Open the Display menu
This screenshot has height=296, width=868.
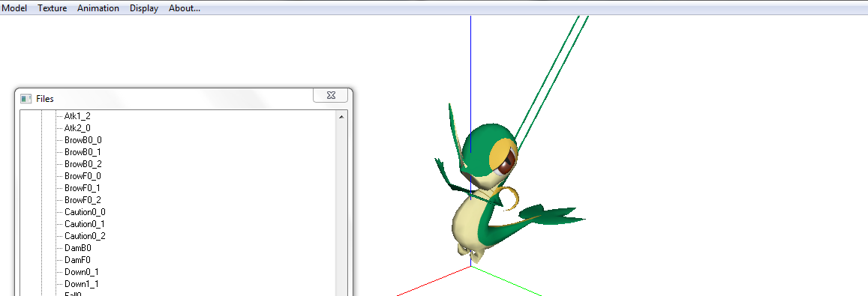click(x=144, y=8)
